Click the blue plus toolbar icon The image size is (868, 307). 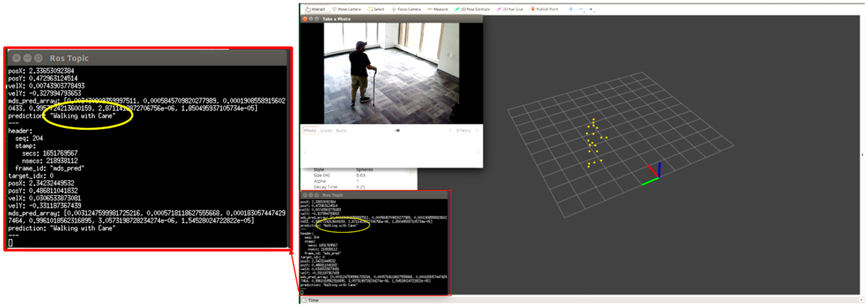570,9
